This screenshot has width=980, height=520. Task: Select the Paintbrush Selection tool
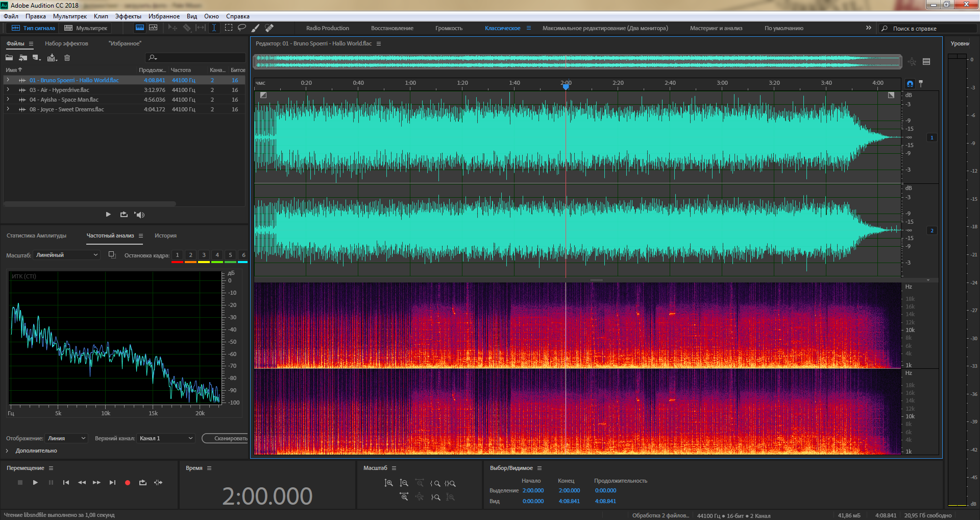[x=256, y=28]
